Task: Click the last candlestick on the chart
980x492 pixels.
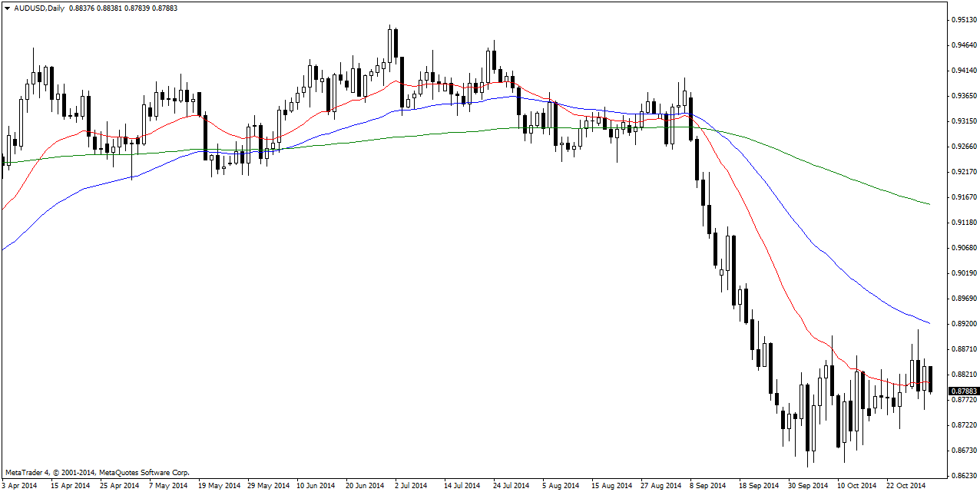Action: [x=931, y=380]
